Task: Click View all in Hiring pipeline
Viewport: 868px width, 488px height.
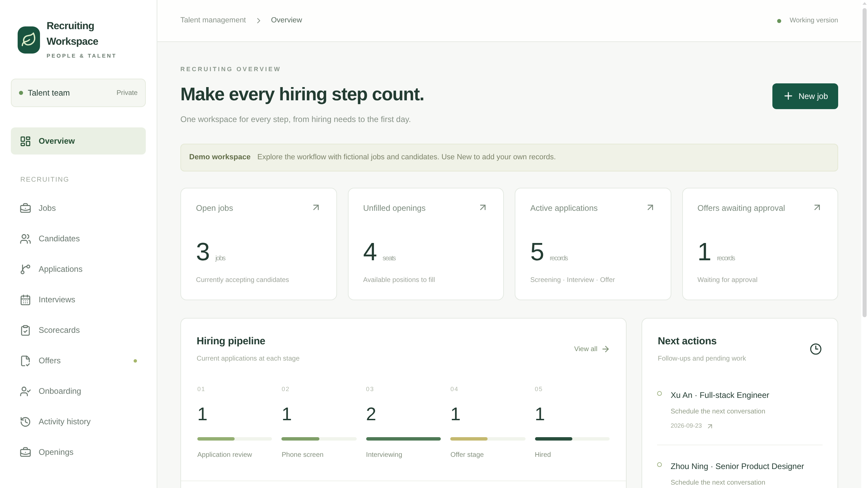Action: click(x=592, y=349)
